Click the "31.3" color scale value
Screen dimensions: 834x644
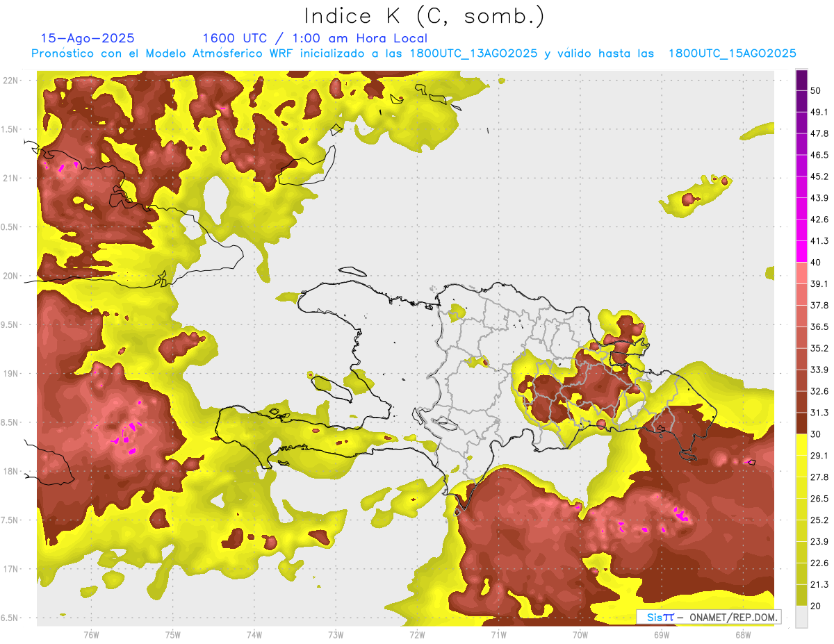[819, 413]
